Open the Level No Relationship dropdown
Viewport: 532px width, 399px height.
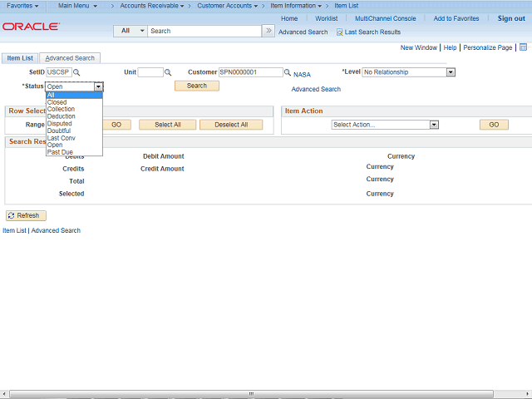tap(451, 72)
